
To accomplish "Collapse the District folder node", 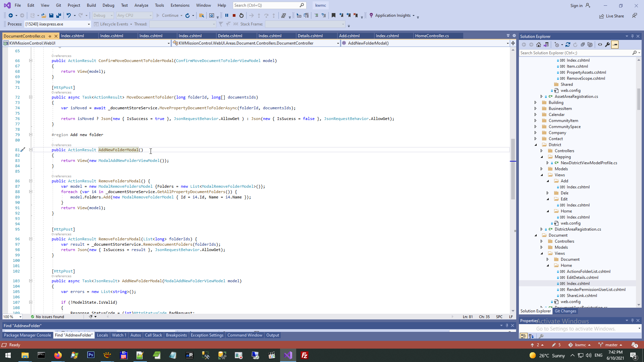I will [x=536, y=145].
